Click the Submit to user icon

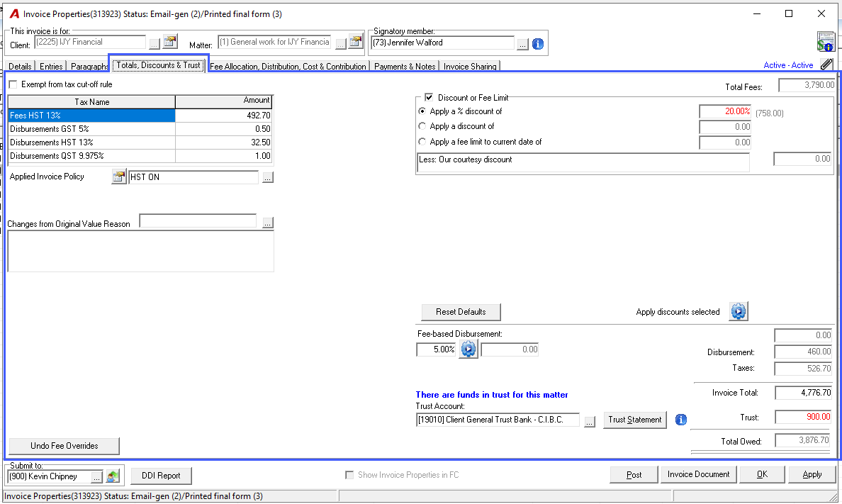[112, 476]
